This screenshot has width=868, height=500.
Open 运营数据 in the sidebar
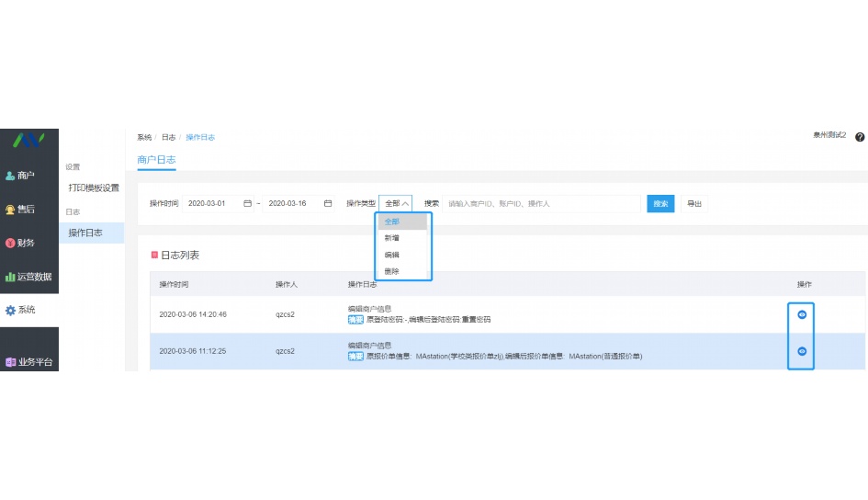28,277
